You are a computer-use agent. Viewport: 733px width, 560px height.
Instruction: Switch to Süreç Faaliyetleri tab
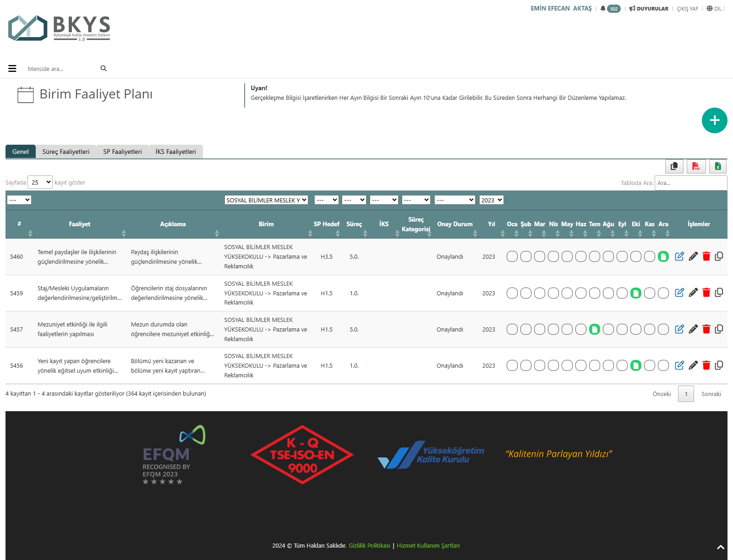point(66,152)
